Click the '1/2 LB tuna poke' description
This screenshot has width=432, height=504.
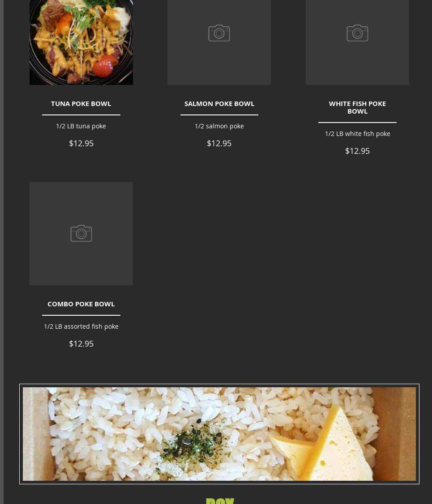(81, 126)
